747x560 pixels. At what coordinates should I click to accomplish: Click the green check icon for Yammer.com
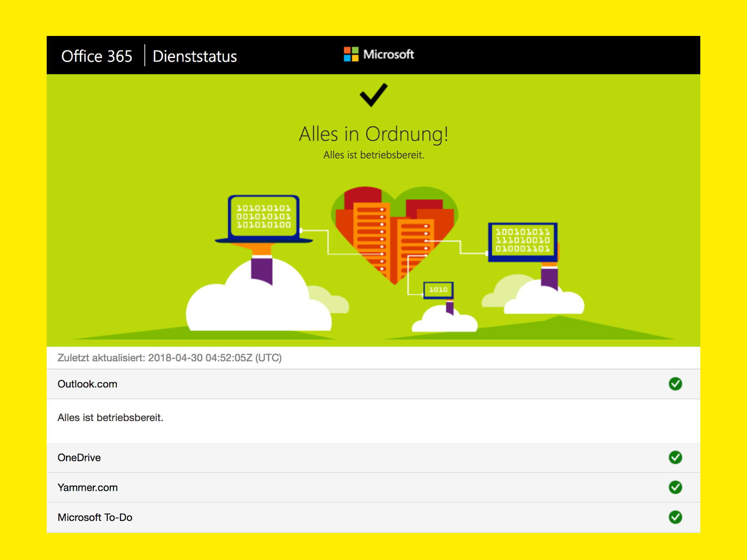pos(675,487)
